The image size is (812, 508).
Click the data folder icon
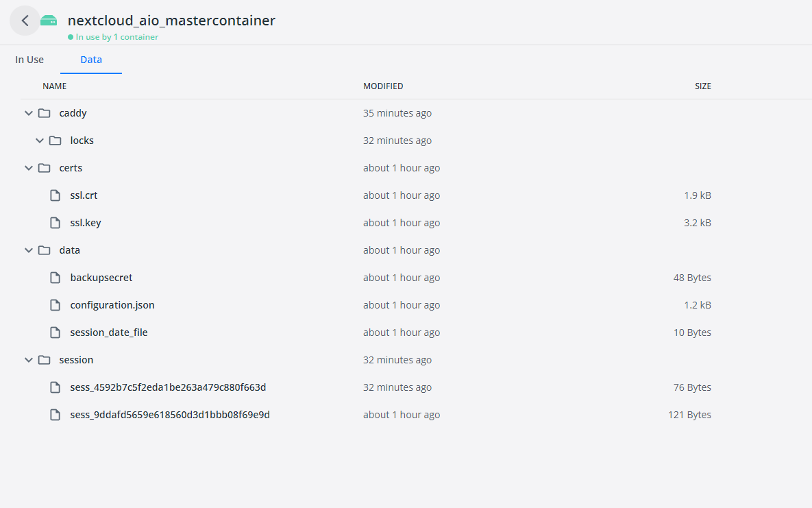45,250
